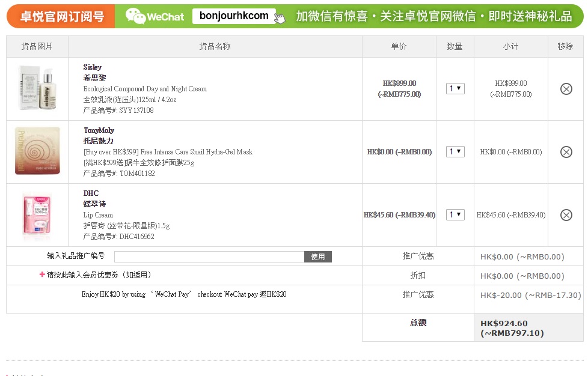Open quantity dropdown for DHC lip cream
The height and width of the screenshot is (376, 588).
coord(455,215)
